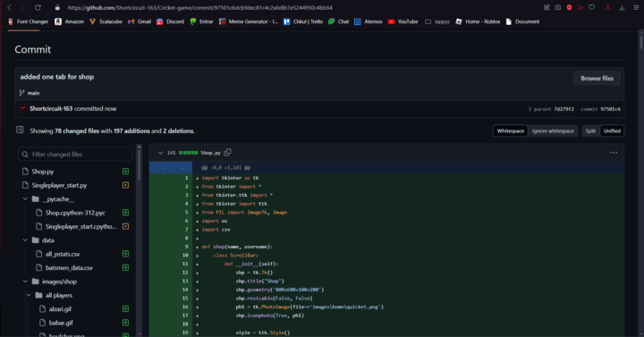Collapse the data folder
The width and height of the screenshot is (644, 337).
tap(25, 240)
